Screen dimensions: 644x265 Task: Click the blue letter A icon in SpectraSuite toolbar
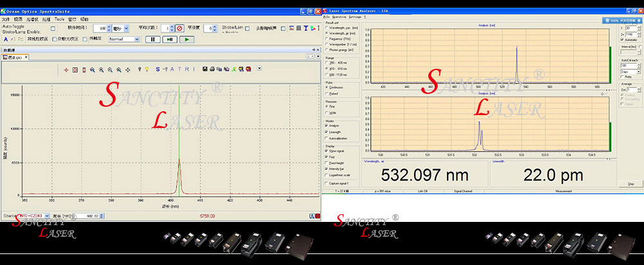pyautogui.click(x=5, y=39)
